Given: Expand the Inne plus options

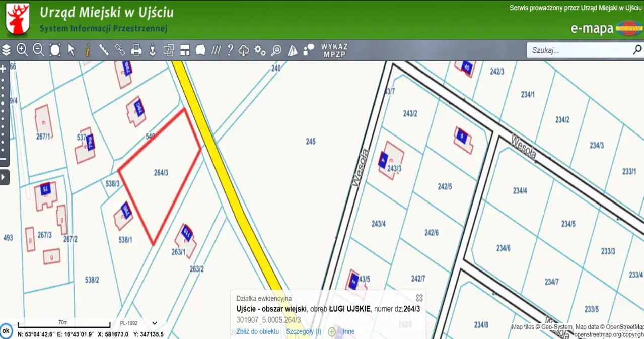Looking at the screenshot, I should [332, 331].
